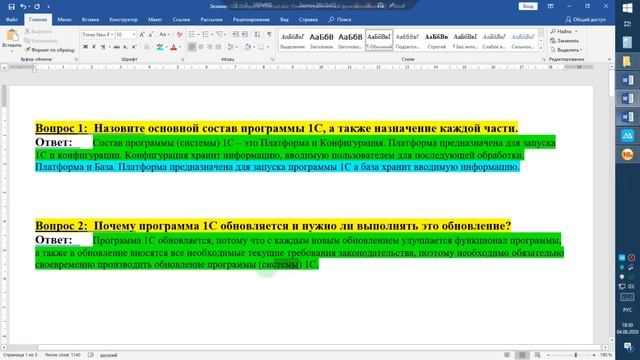640x360 pixels.
Task: Open the Вид ribbon tab
Action: click(284, 19)
